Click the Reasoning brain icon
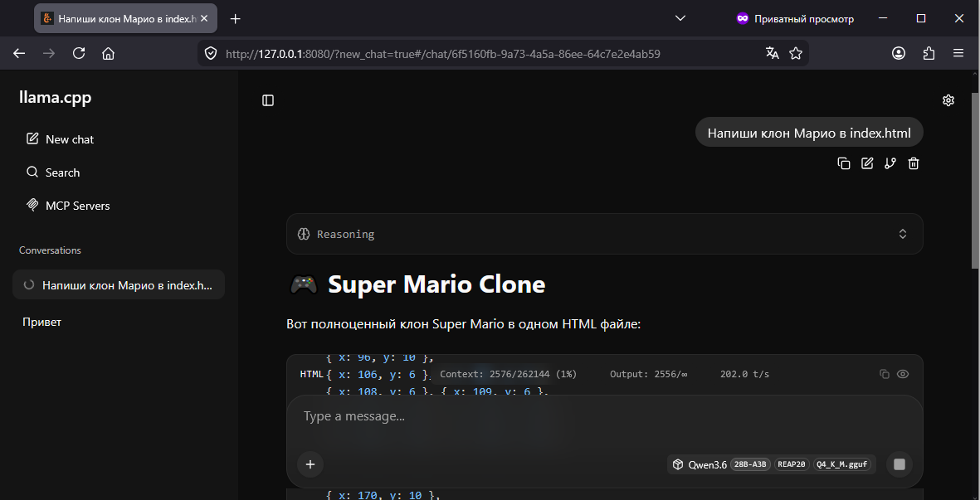Viewport: 980px width, 500px height. pos(304,234)
